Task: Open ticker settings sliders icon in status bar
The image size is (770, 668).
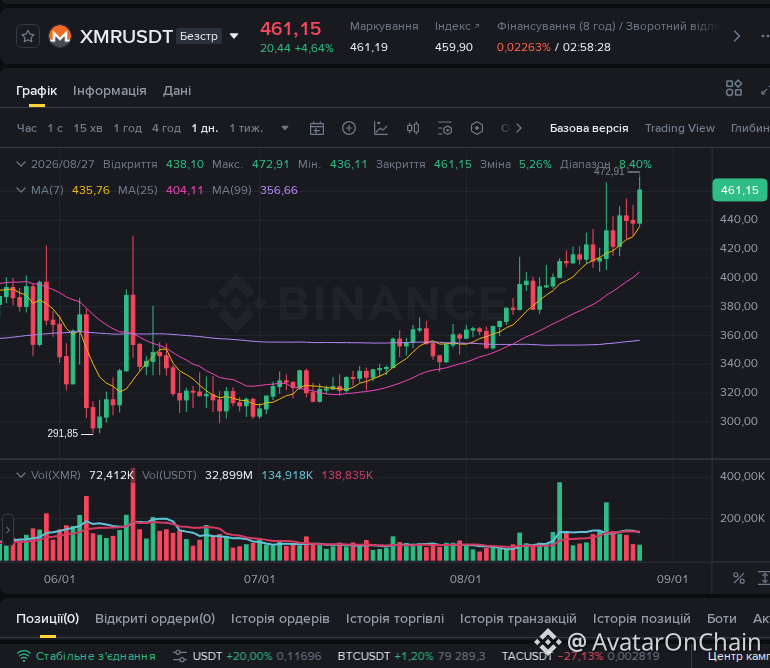Action: (180, 656)
